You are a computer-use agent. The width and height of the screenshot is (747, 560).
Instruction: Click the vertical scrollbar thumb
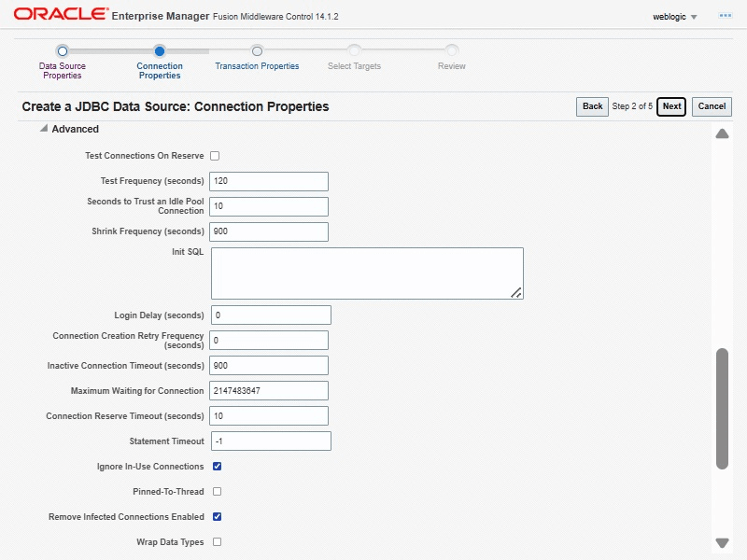[722, 408]
